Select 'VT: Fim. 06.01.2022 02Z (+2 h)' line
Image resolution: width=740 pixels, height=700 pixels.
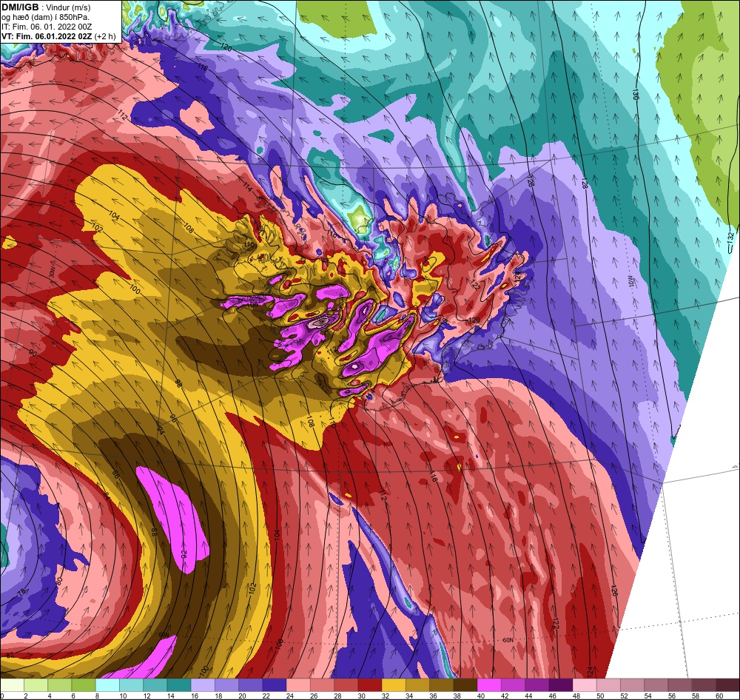(x=58, y=36)
